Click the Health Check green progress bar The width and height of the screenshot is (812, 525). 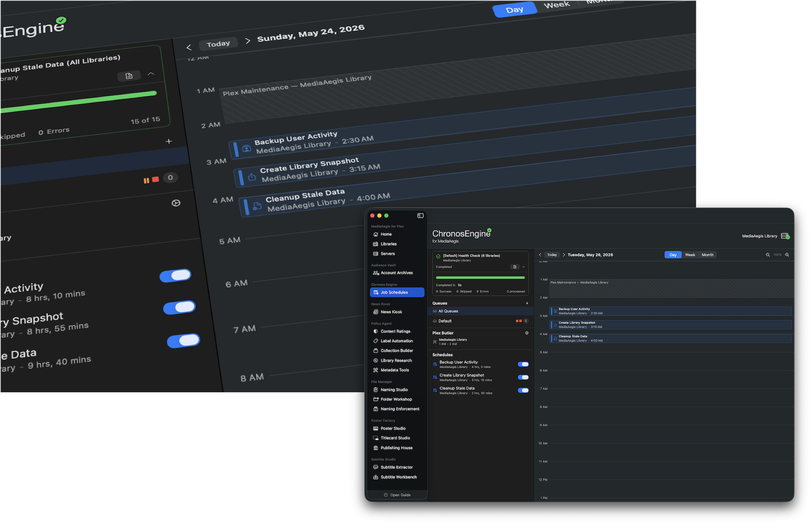(480, 278)
